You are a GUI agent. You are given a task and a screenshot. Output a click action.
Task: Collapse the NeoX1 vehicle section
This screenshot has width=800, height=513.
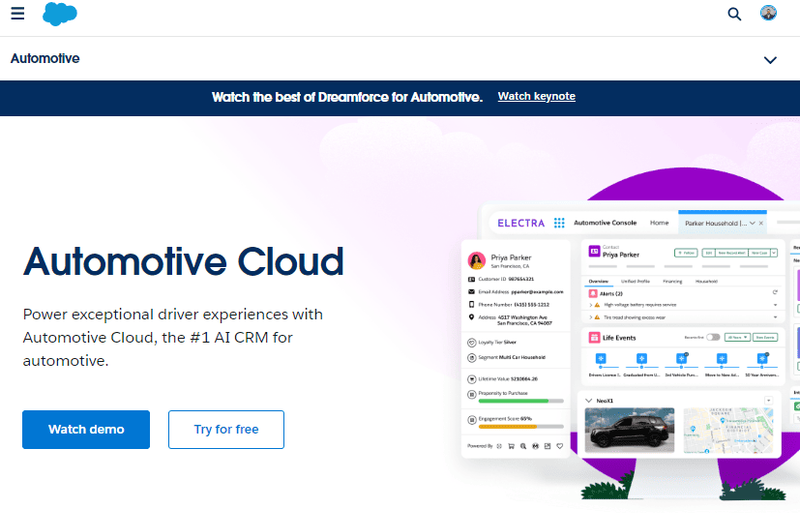coord(588,401)
